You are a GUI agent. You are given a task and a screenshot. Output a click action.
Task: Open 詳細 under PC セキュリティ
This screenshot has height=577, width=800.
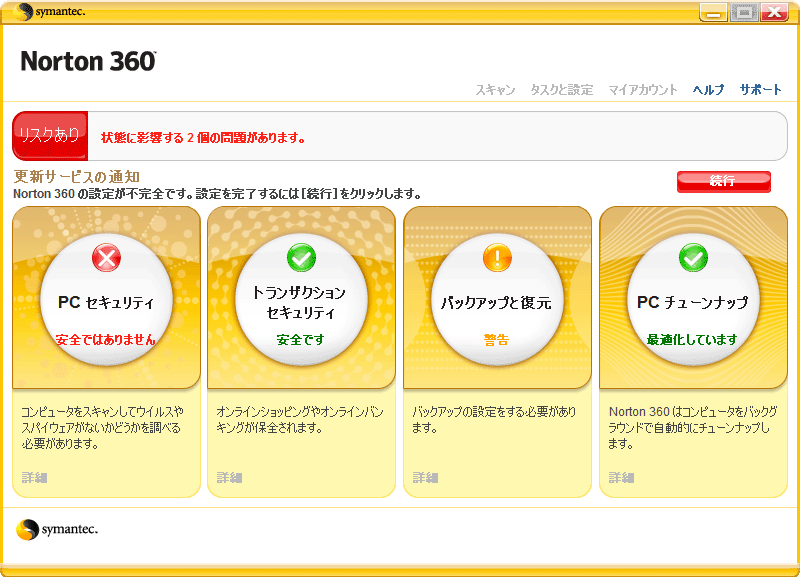34,478
